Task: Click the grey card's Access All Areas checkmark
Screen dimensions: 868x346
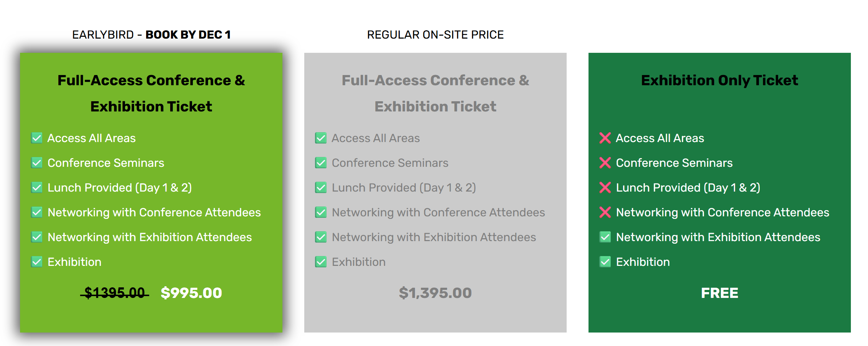Action: (x=321, y=138)
